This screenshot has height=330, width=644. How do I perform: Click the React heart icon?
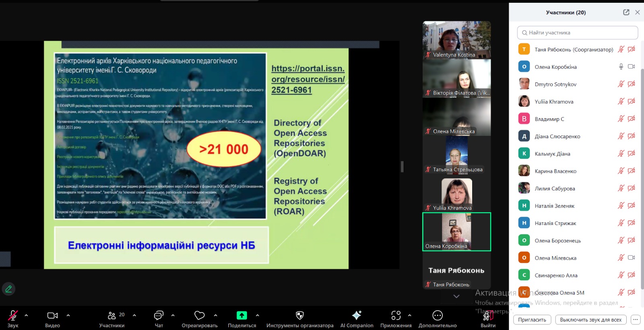[199, 315]
